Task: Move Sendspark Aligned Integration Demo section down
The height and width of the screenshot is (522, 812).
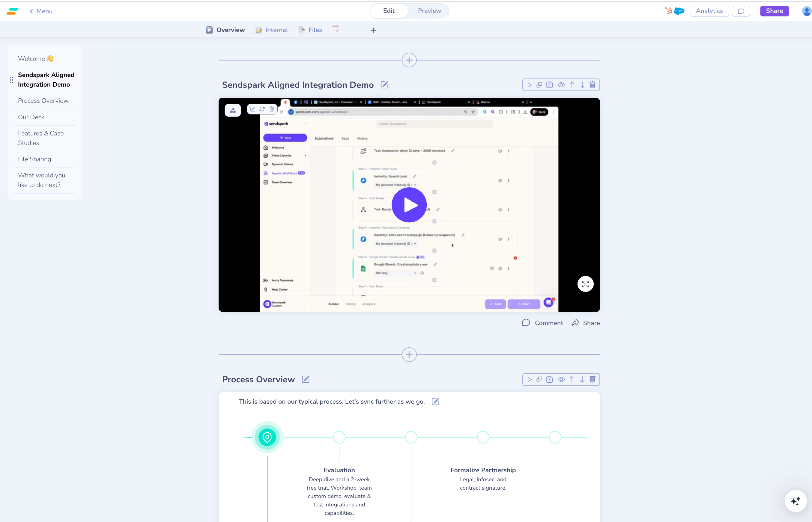Action: (582, 85)
